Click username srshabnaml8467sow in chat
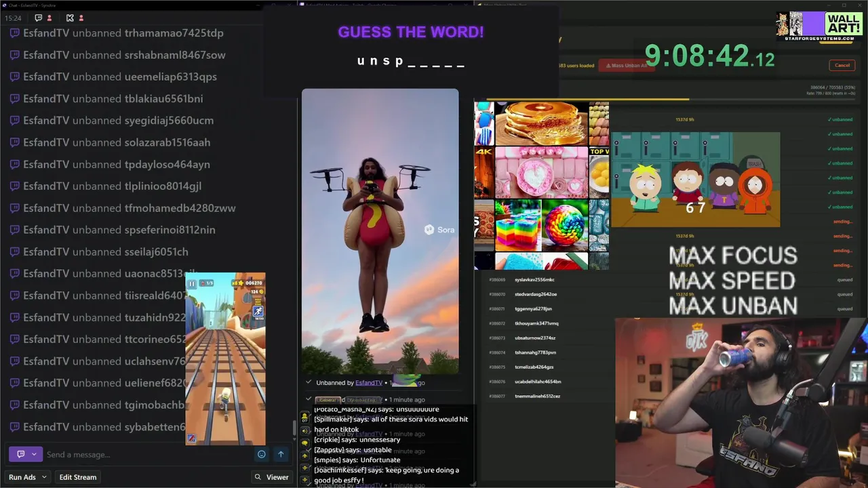Screen dimensions: 868x488 [175, 55]
